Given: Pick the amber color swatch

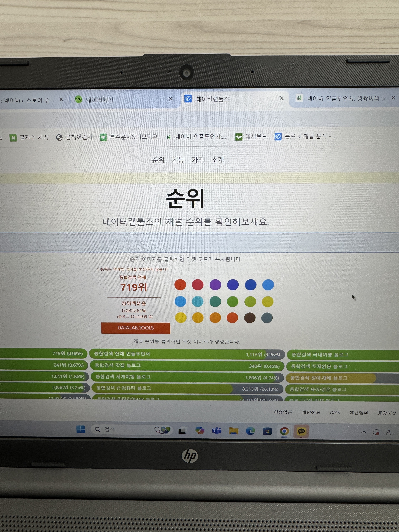Looking at the screenshot, I should 198,318.
